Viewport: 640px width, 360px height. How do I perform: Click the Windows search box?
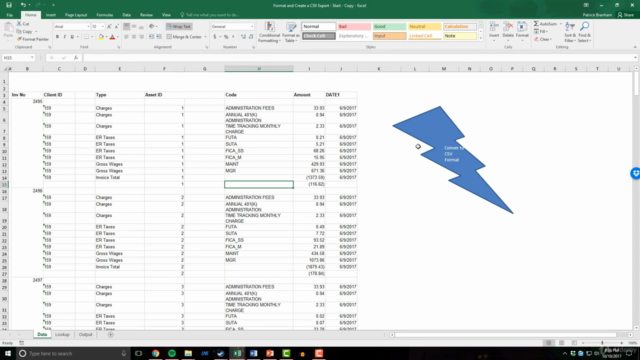pyautogui.click(x=73, y=353)
